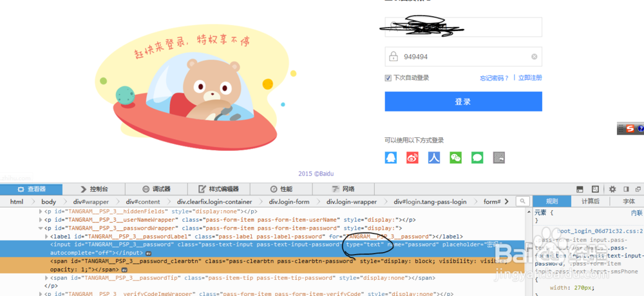Select the div#wrapper breadcrumb
644x296 pixels.
(x=91, y=201)
